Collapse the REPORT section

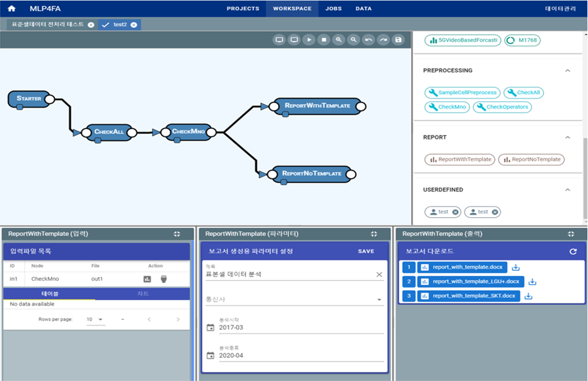[567, 138]
